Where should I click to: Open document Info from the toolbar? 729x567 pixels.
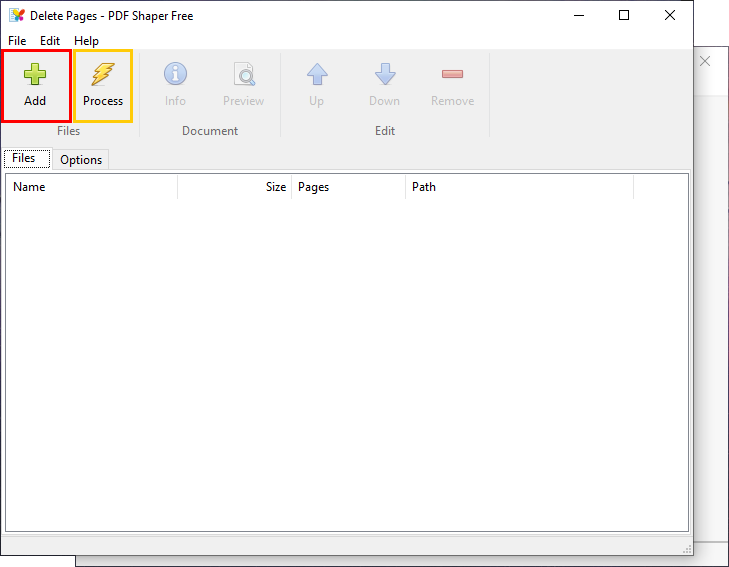click(x=175, y=86)
